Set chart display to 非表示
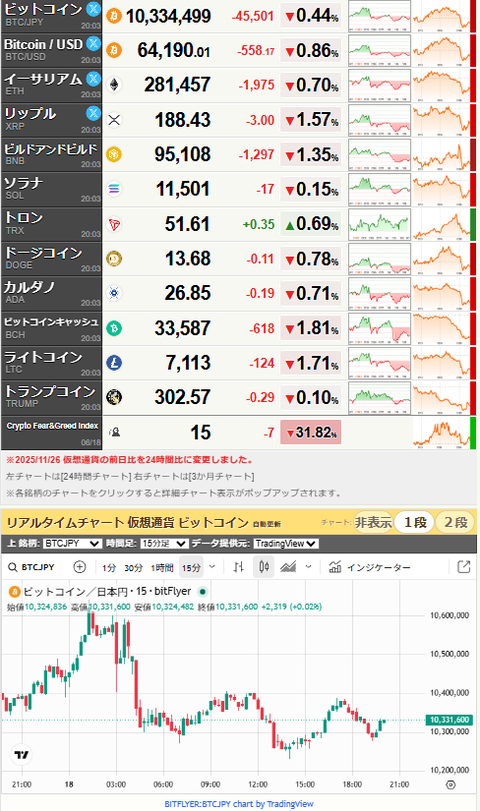The width and height of the screenshot is (480, 811). (373, 522)
